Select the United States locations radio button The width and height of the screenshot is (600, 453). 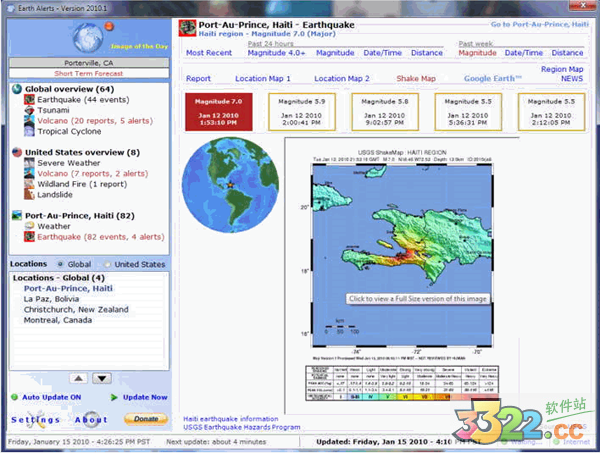(x=108, y=264)
